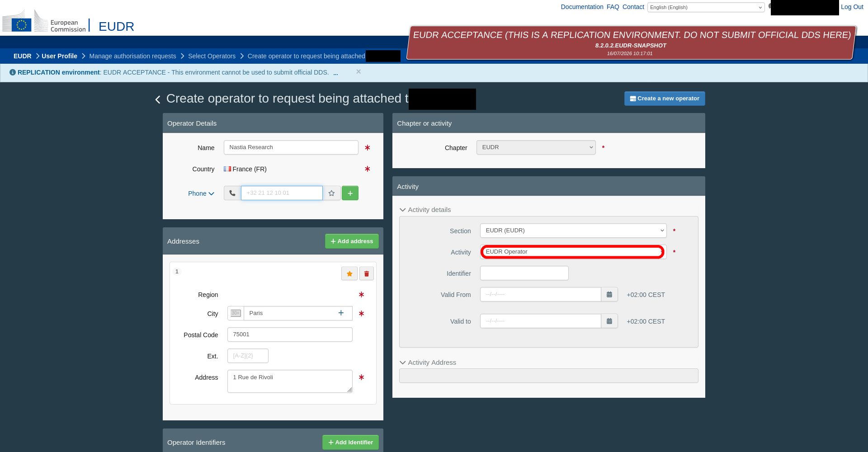Click the Valid to date field
Image resolution: width=868 pixels, height=452 pixels.
[x=541, y=321]
